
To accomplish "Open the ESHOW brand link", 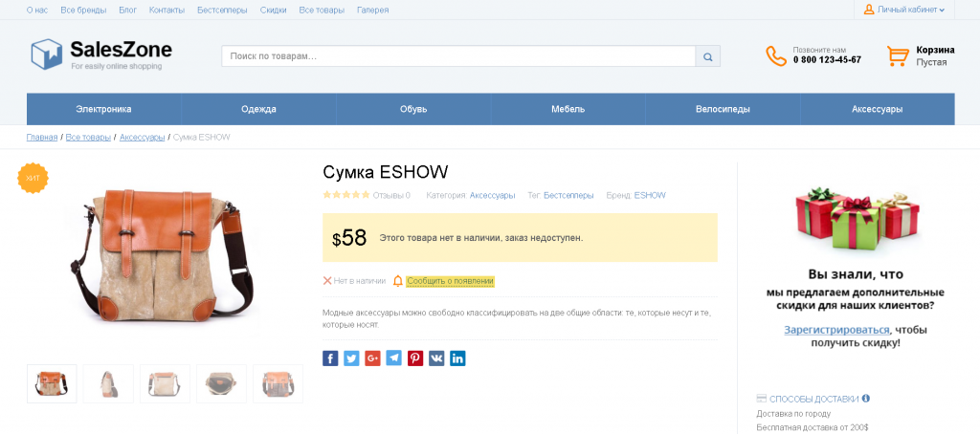I will [650, 195].
